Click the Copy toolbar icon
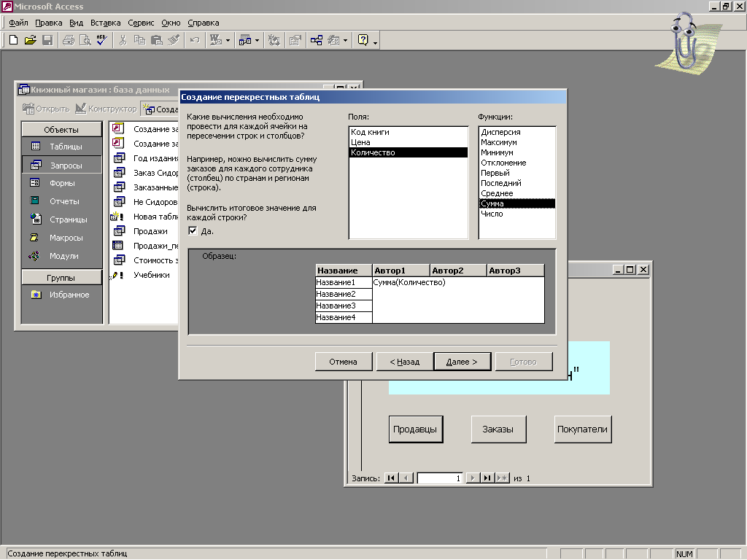This screenshot has height=560, width=747. tap(139, 41)
